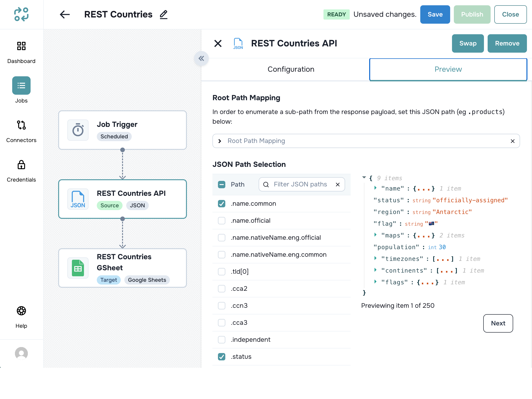Click the Publish button

(472, 14)
